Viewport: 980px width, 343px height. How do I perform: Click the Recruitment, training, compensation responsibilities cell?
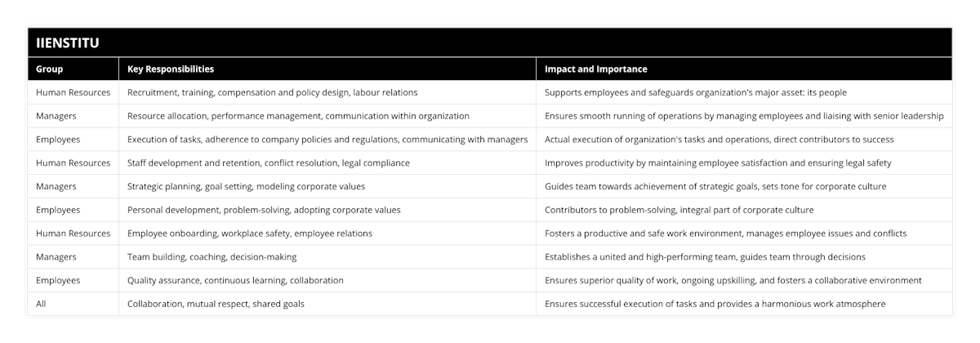click(x=273, y=93)
